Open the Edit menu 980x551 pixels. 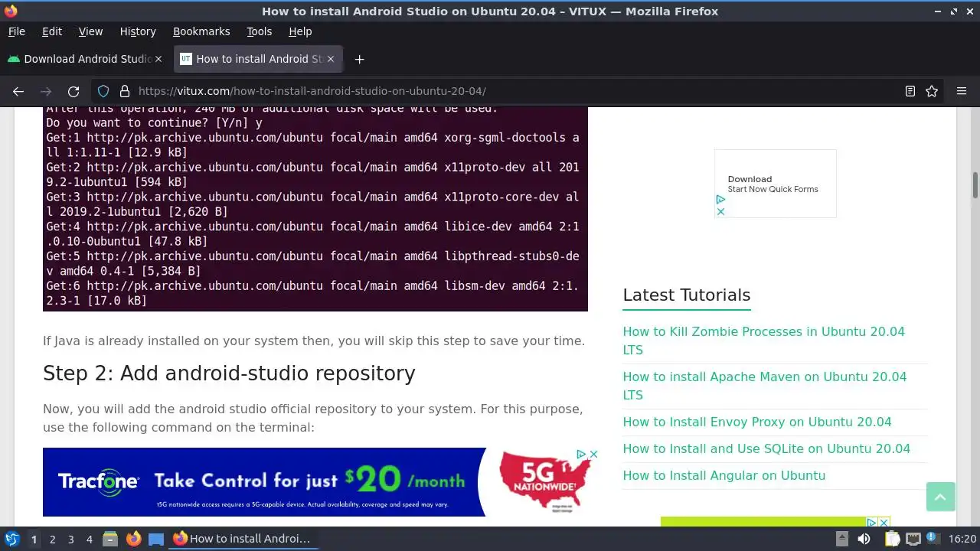[x=52, y=31]
